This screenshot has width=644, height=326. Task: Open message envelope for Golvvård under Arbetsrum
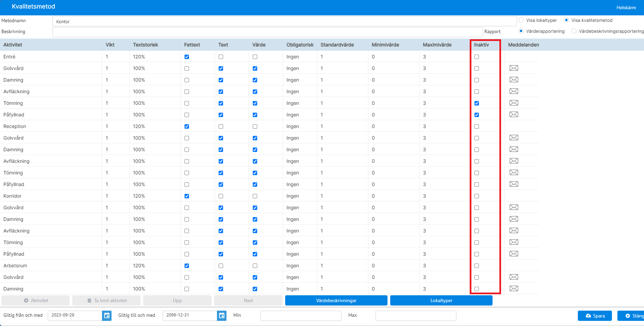pyautogui.click(x=514, y=277)
